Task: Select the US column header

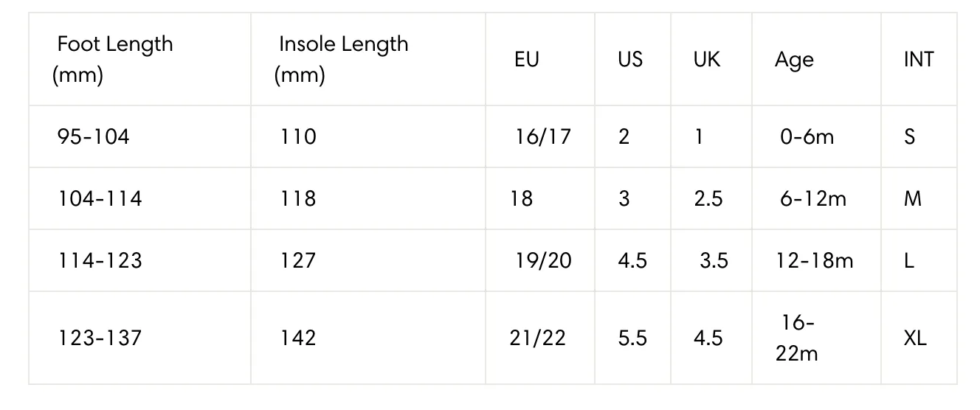Action: pos(630,59)
